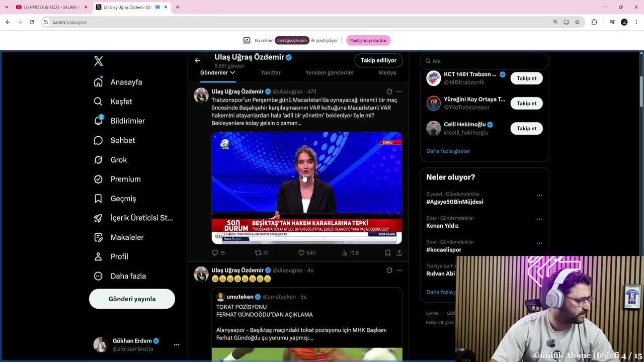
Task: Open more options on the Trabzonspor VAR post
Action: [x=399, y=92]
